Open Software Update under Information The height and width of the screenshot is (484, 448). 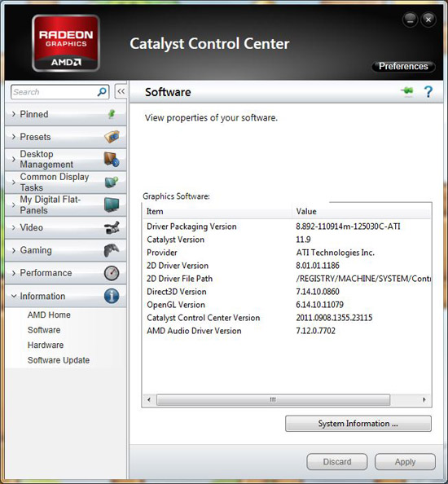[x=59, y=360]
